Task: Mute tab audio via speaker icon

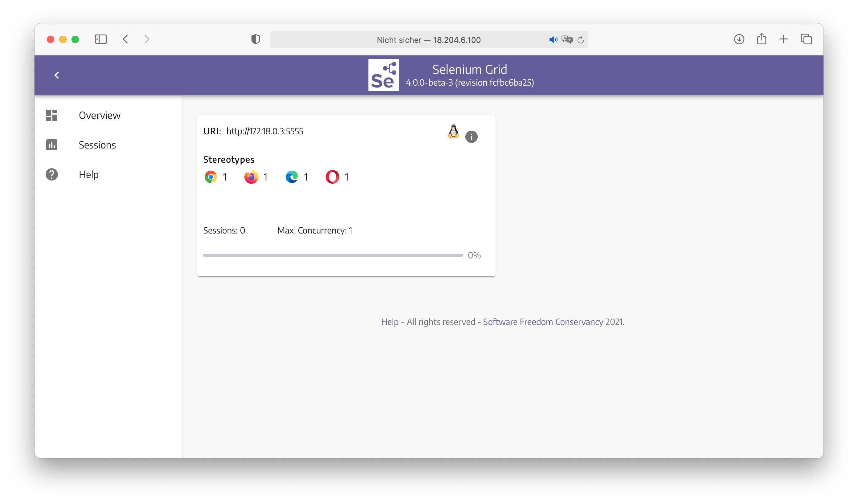Action: (x=553, y=40)
